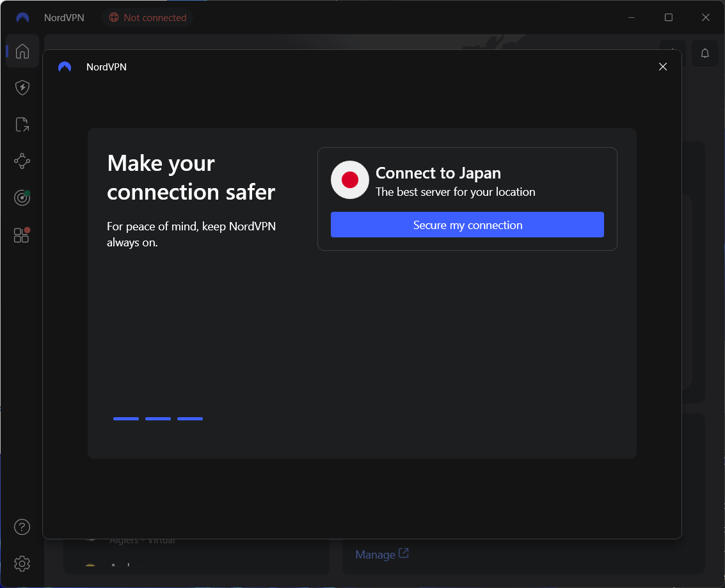The height and width of the screenshot is (588, 725).
Task: Open the apps grid with red notification badge
Action: tap(21, 235)
